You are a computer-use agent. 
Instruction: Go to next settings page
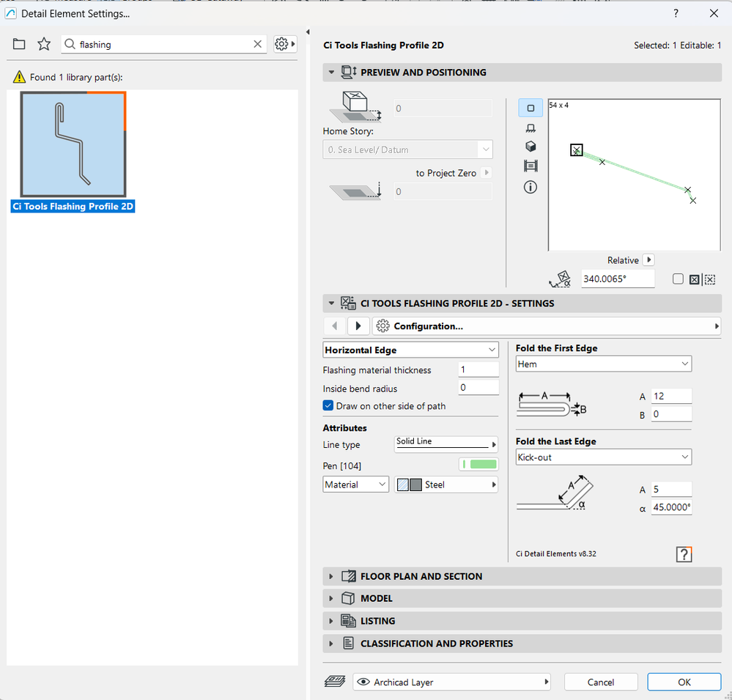click(358, 326)
